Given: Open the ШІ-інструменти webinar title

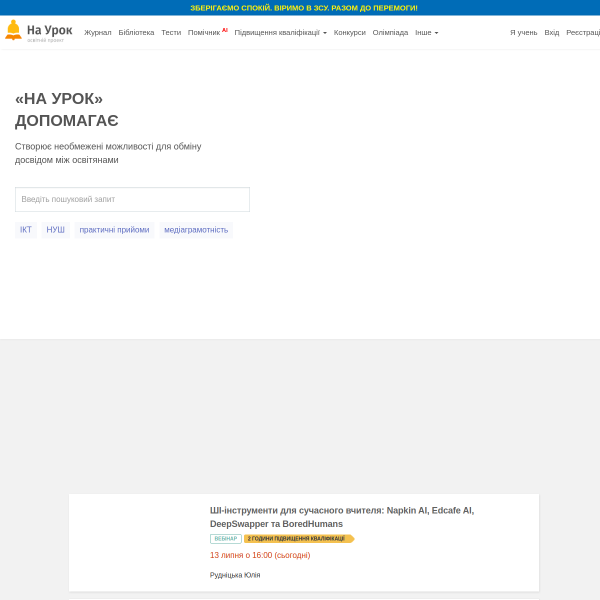Looking at the screenshot, I should click(x=342, y=517).
